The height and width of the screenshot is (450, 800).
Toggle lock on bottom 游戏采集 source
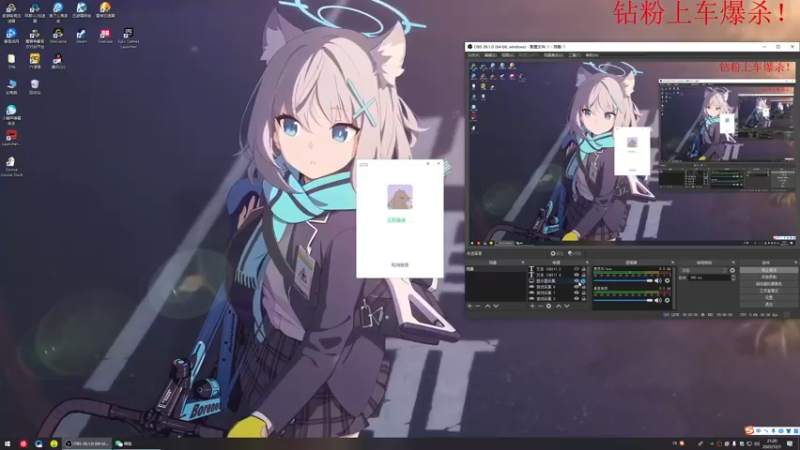583,298
